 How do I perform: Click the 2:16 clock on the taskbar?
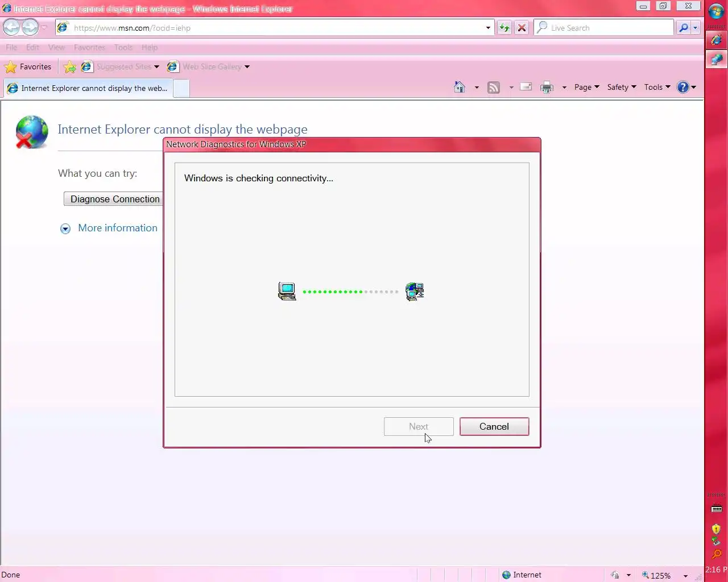(717, 569)
